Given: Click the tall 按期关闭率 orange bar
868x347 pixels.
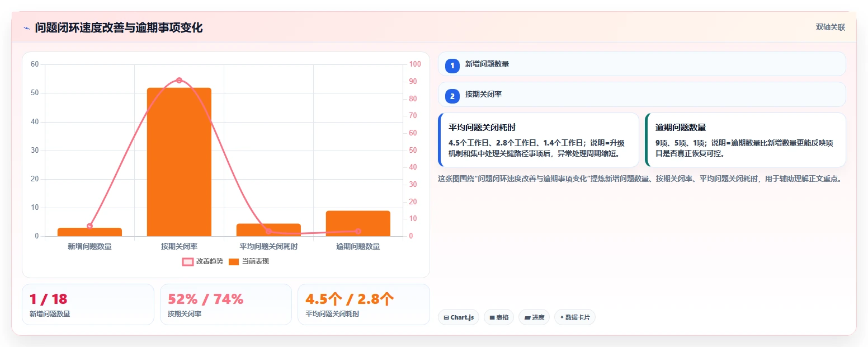Looking at the screenshot, I should click(x=179, y=162).
